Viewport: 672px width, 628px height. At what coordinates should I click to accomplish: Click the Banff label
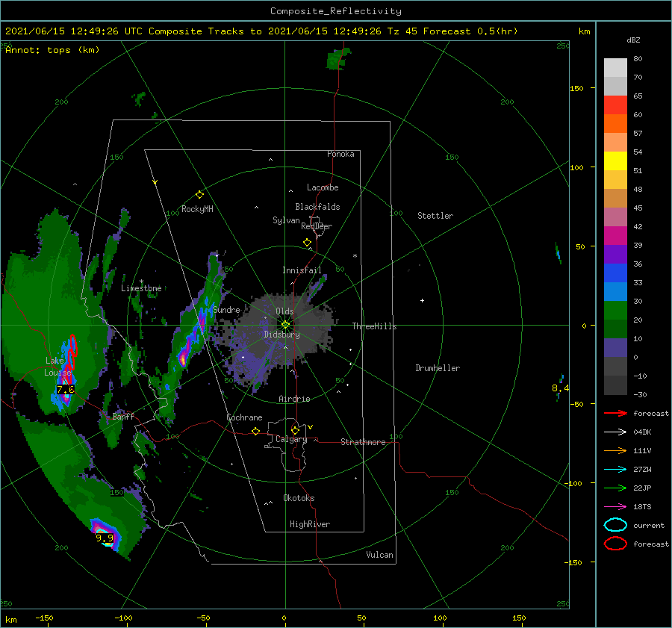tap(123, 416)
